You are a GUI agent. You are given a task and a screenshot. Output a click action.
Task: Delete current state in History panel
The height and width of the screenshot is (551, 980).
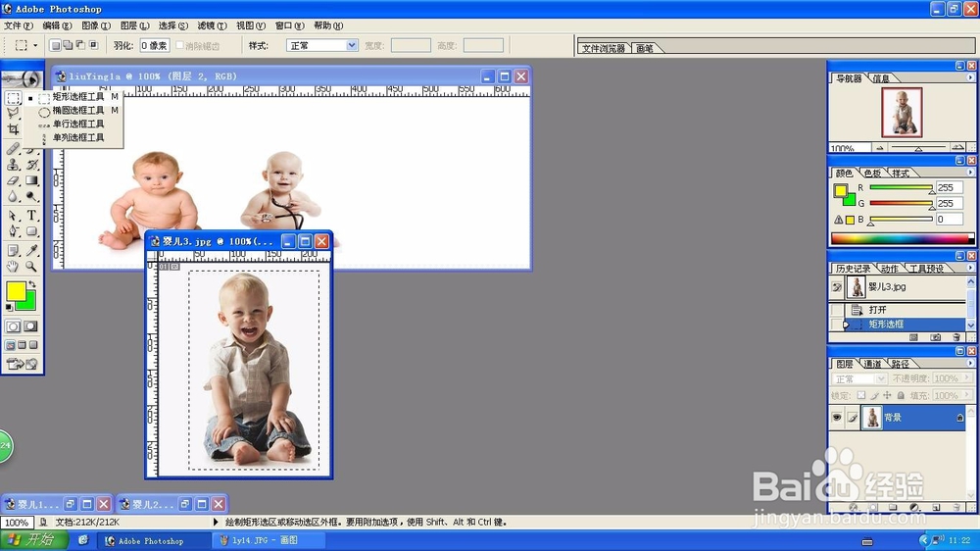pyautogui.click(x=955, y=337)
